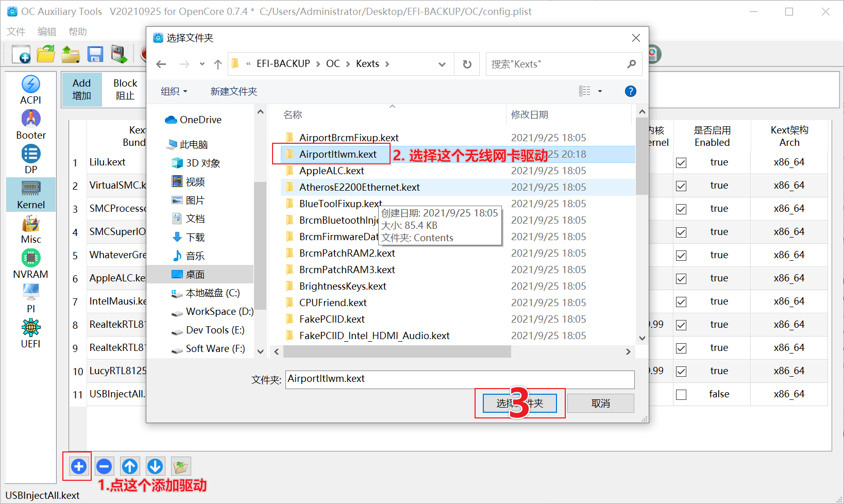This screenshot has width=844, height=504.
Task: Click the save-as toolbar icon
Action: click(120, 54)
